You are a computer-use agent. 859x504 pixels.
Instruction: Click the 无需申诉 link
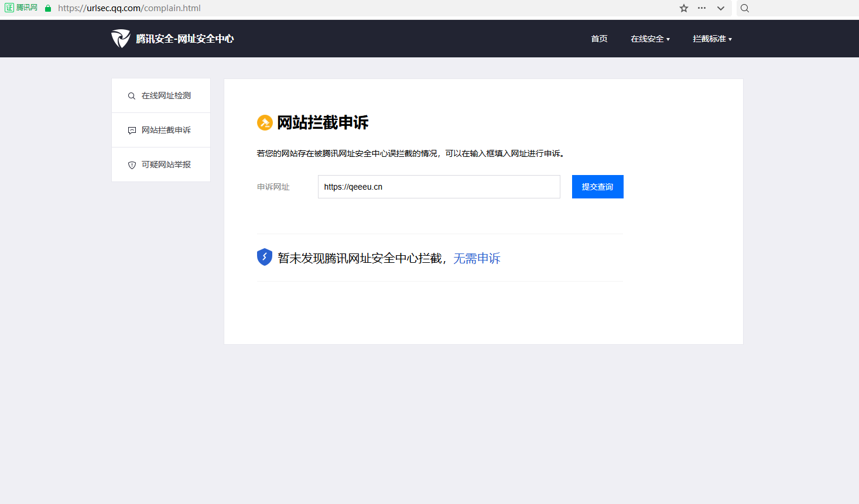click(477, 258)
